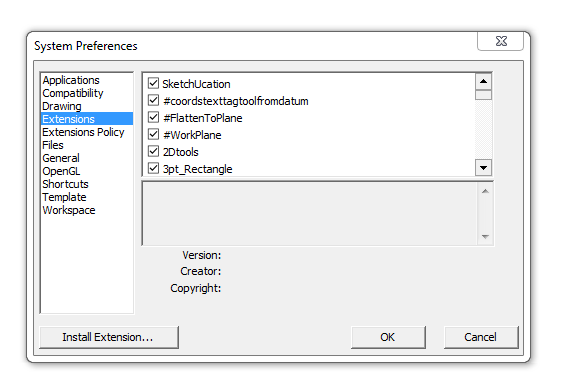The image size is (566, 391).
Task: Disable the #FlattenToPlane extension
Action: [153, 117]
